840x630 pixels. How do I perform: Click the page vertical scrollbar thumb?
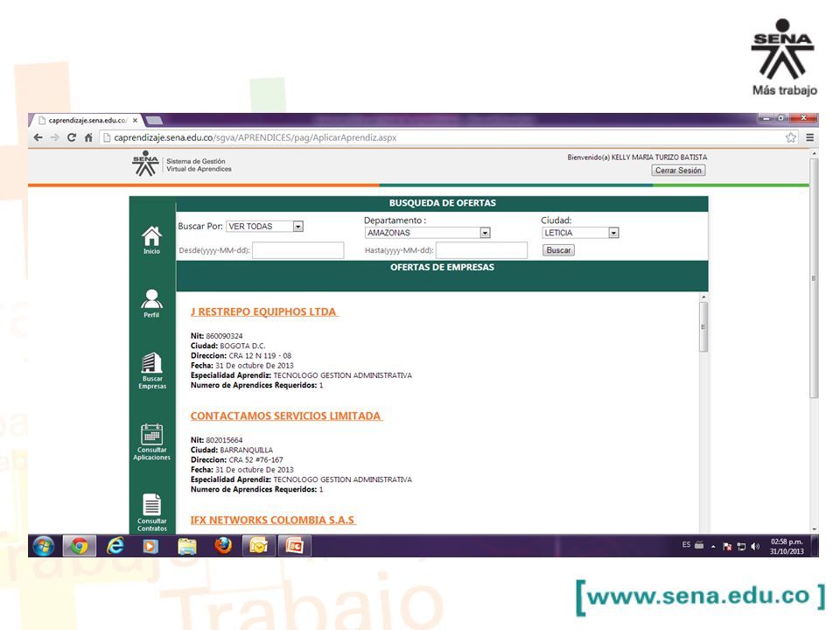pos(814,277)
